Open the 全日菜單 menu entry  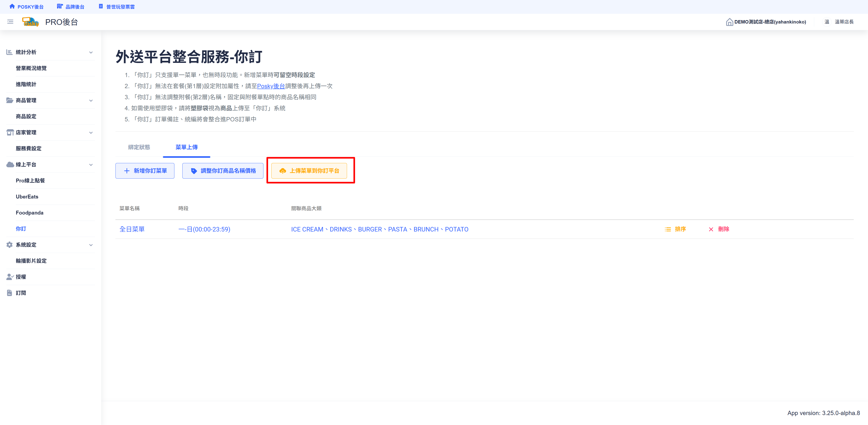[x=132, y=229]
